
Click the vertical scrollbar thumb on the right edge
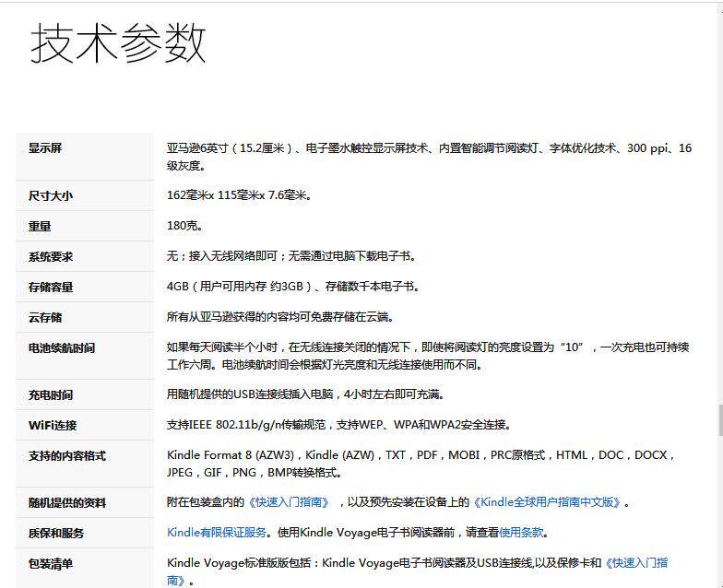tap(720, 420)
